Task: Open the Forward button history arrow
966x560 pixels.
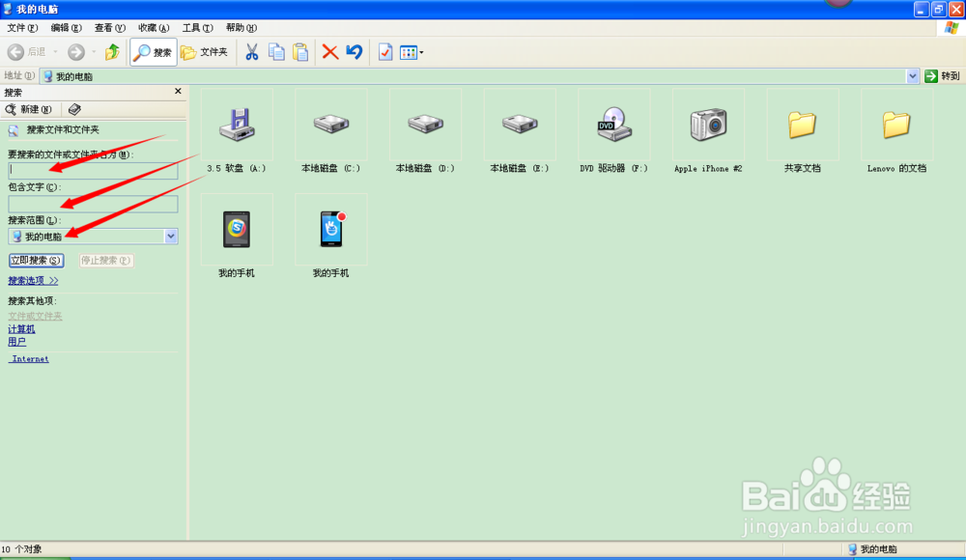Action: pos(94,52)
